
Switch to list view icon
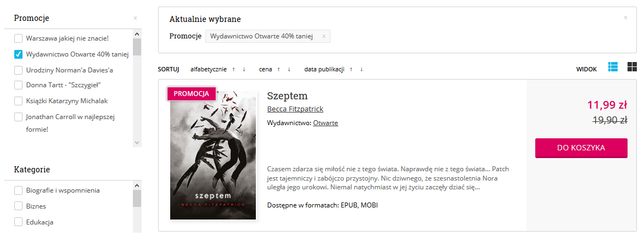[613, 66]
